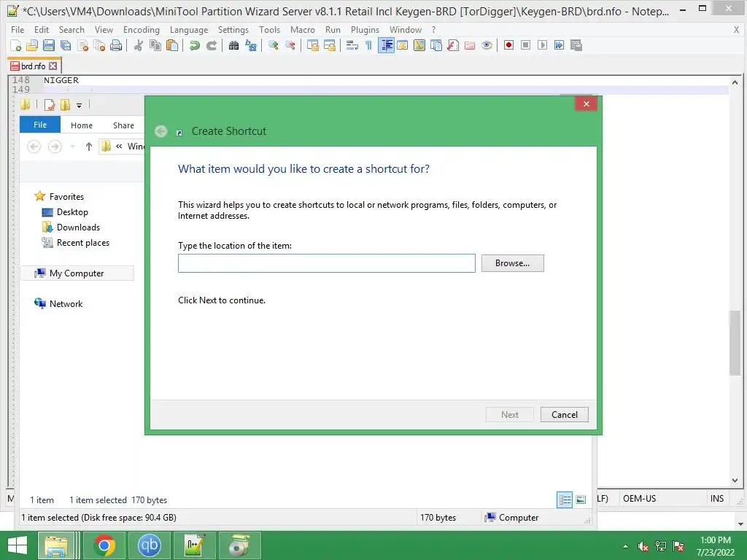
Task: Click the Print icon in Notepad++ toolbar
Action: point(116,45)
